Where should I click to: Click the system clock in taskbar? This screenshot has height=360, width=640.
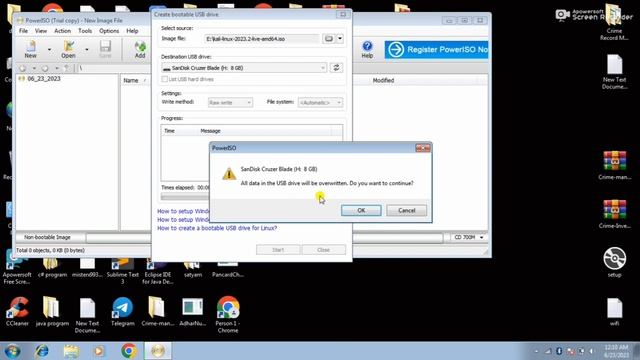(616, 351)
